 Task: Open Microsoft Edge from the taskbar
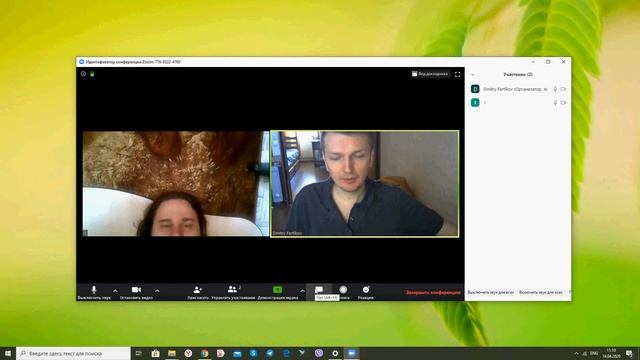coord(286,353)
